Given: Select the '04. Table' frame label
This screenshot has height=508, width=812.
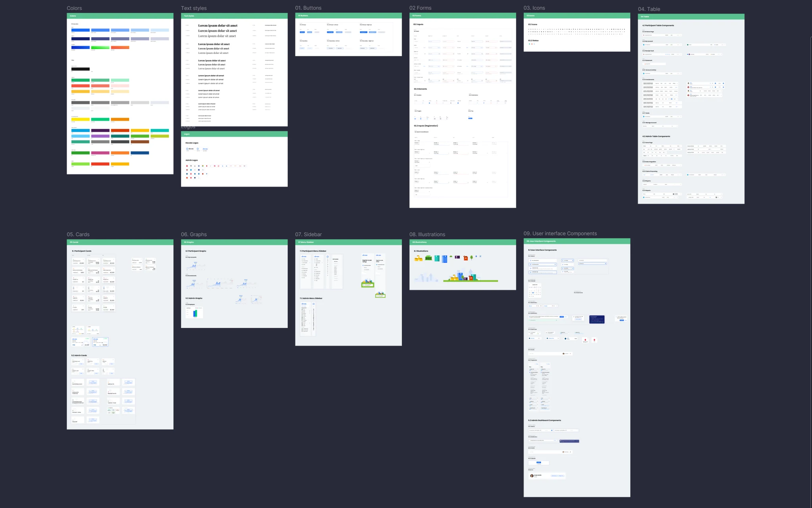Looking at the screenshot, I should point(649,9).
